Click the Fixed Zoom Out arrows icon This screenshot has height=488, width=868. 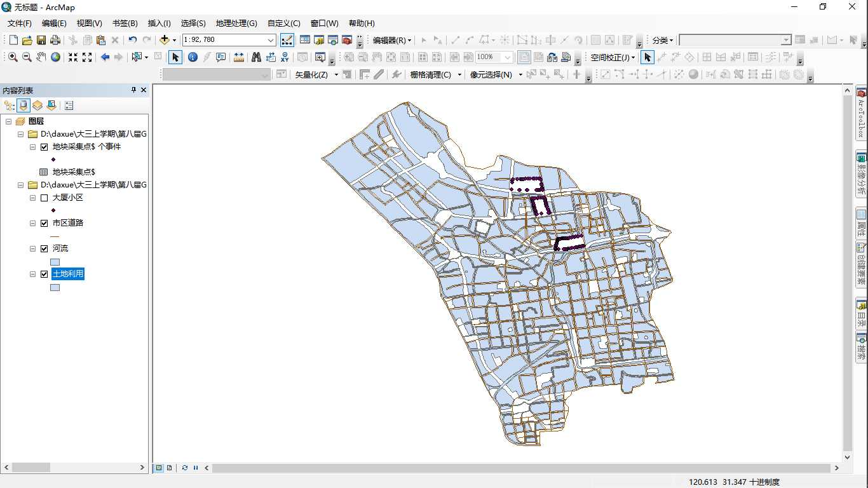[x=87, y=57]
